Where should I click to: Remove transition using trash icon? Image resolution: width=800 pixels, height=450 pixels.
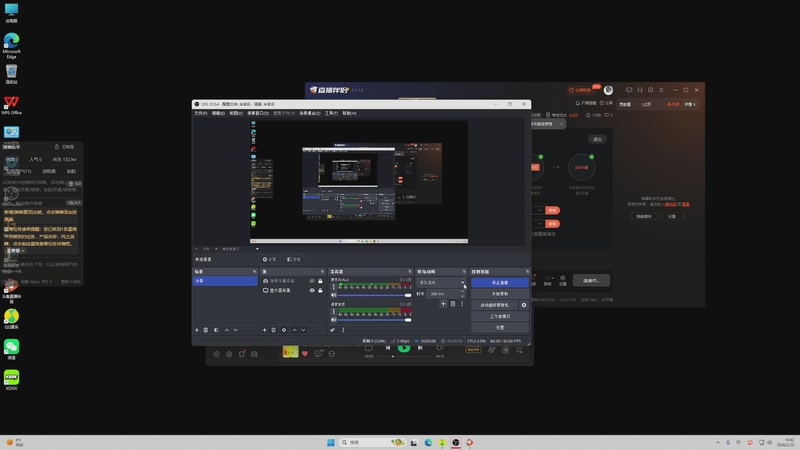(453, 304)
